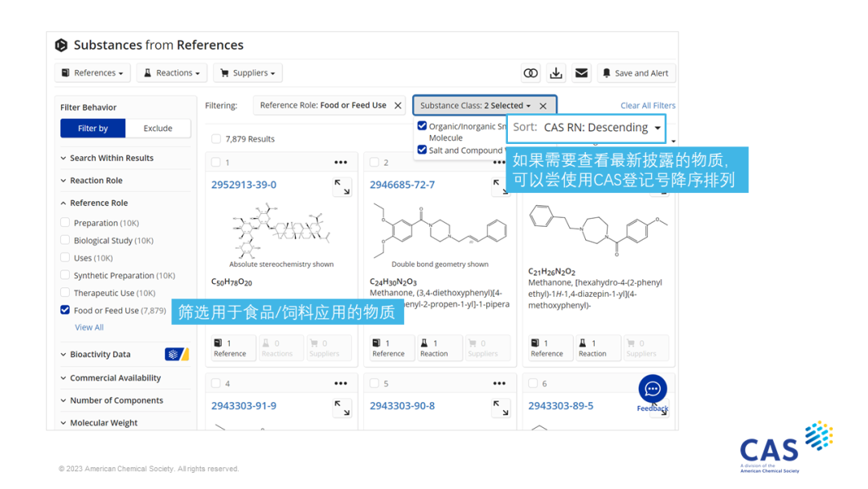Click the Clear All Filters link
Image resolution: width=868 pixels, height=489 pixels.
(648, 106)
